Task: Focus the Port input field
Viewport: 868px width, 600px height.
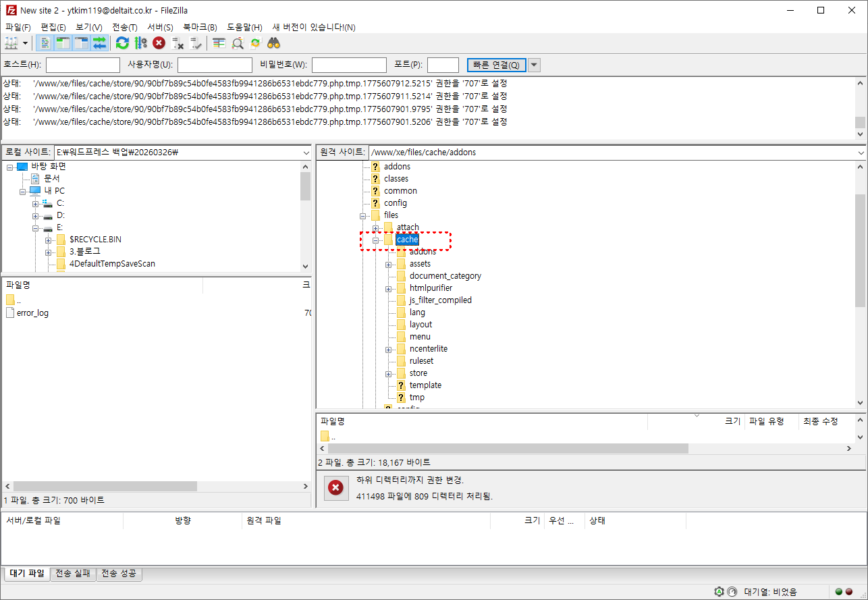Action: pyautogui.click(x=443, y=65)
